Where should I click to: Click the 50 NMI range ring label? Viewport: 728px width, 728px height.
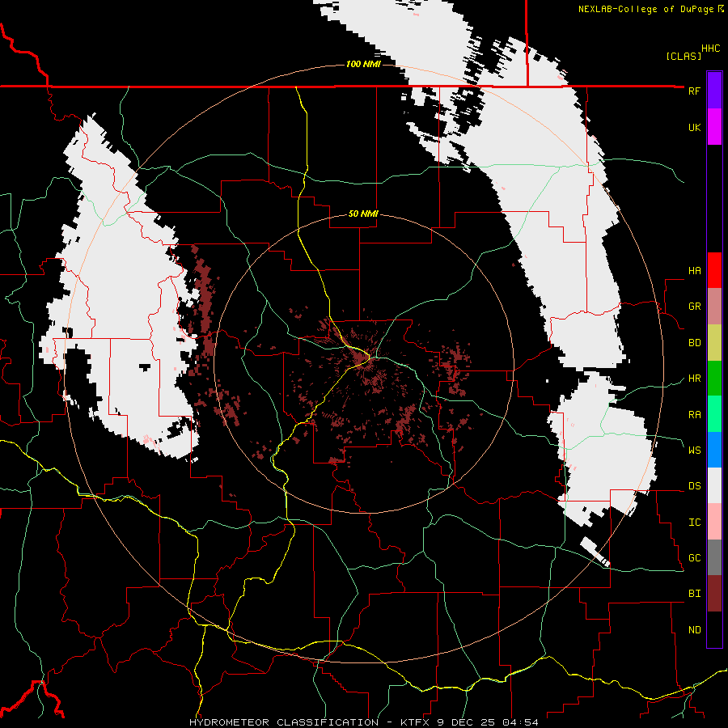[363, 214]
